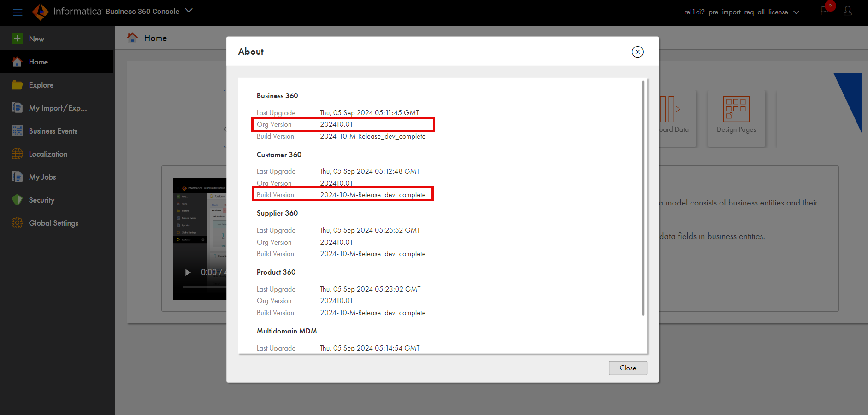This screenshot has height=415, width=868.
Task: Open My Jobs in the sidebar
Action: click(56, 177)
